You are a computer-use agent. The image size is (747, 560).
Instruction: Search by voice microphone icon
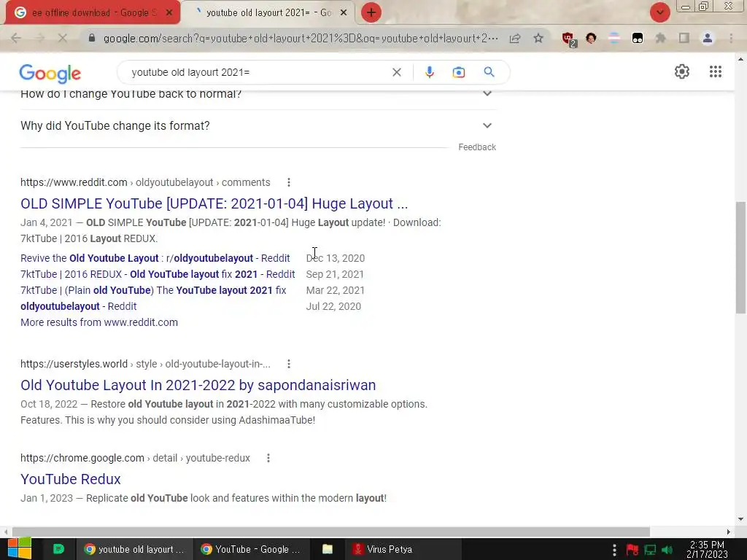[429, 72]
